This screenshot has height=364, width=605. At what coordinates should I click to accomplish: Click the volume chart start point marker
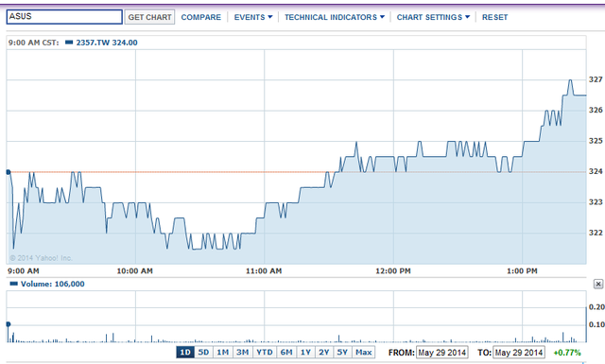coord(9,324)
